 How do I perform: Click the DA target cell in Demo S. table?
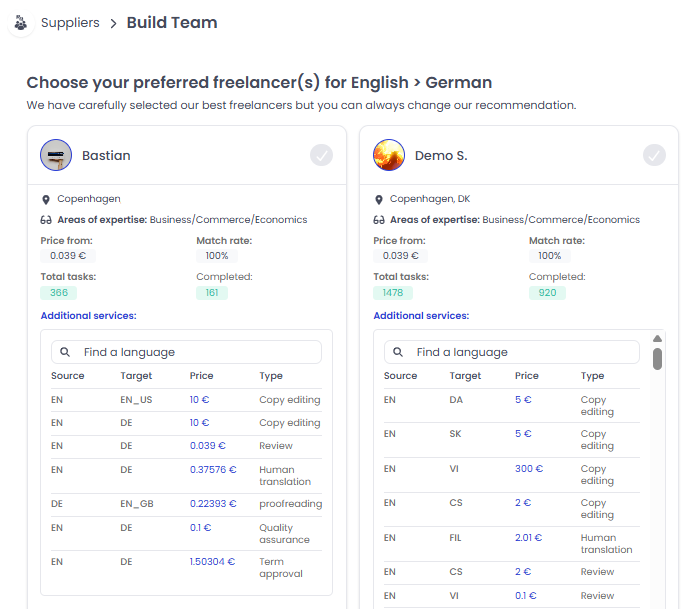coord(456,400)
